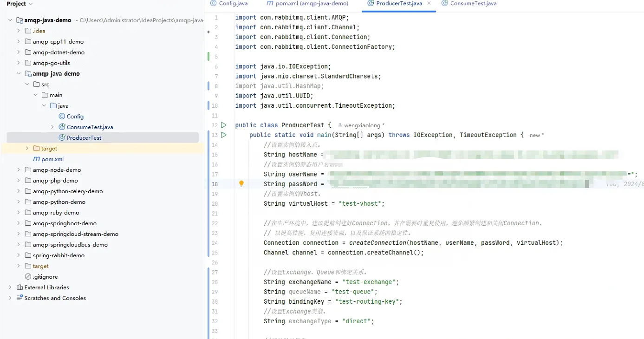The image size is (644, 339).
Task: Expand the amqp-php-demo folder
Action: pyautogui.click(x=19, y=181)
